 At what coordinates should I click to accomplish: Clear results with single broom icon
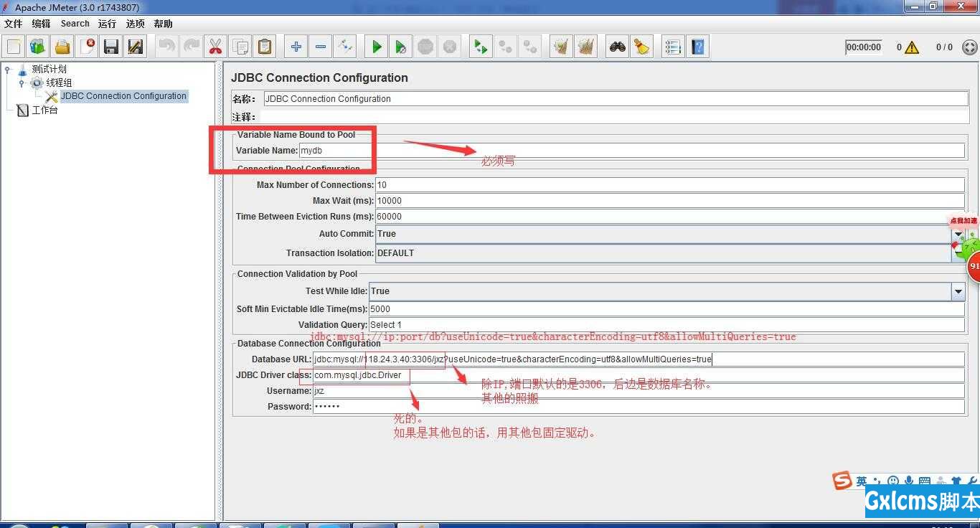562,47
